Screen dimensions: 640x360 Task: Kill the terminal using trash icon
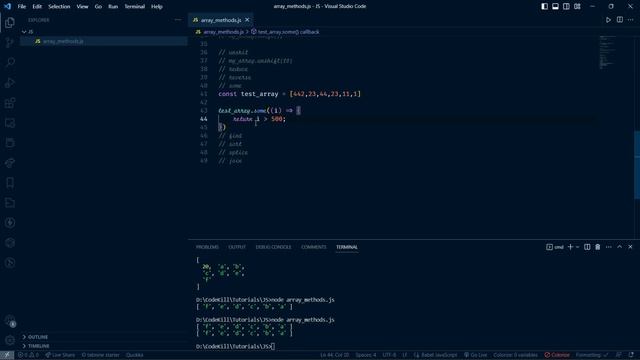coord(598,247)
